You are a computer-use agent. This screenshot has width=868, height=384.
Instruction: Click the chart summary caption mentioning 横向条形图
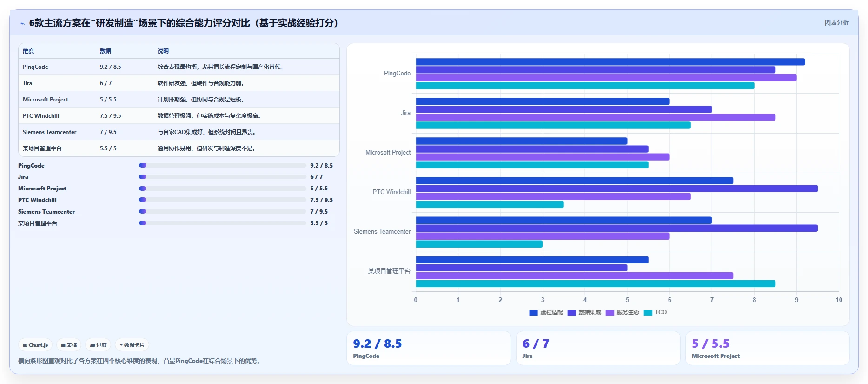[139, 361]
